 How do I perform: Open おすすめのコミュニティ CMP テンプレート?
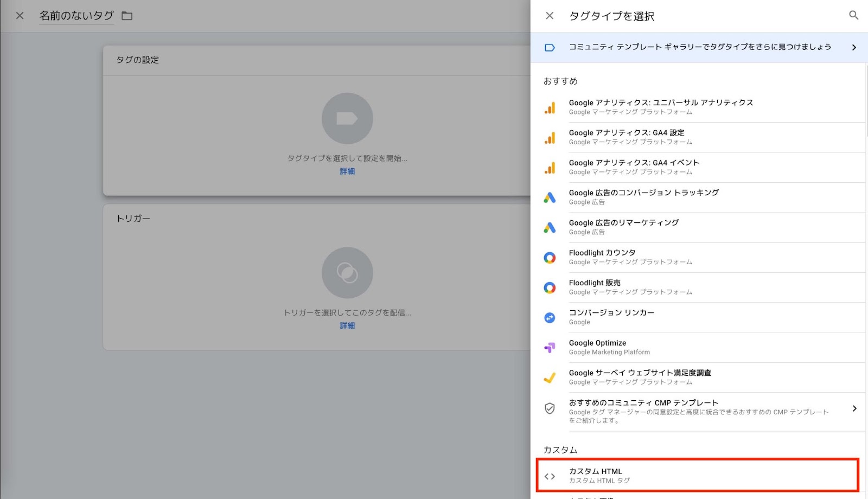tap(699, 412)
